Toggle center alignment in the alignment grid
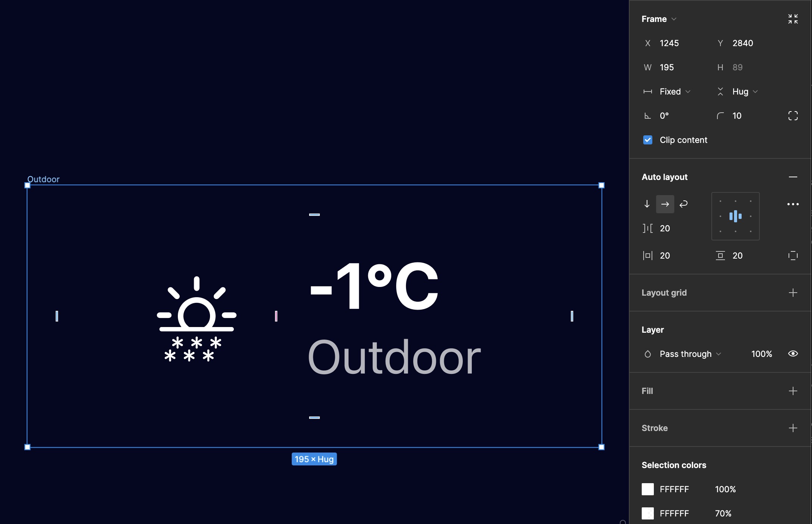 click(x=735, y=216)
